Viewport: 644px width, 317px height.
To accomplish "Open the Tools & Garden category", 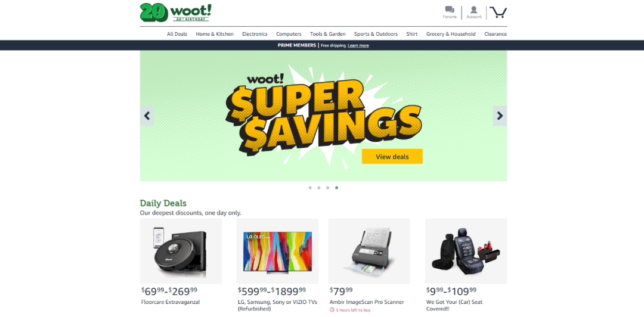I will (328, 34).
